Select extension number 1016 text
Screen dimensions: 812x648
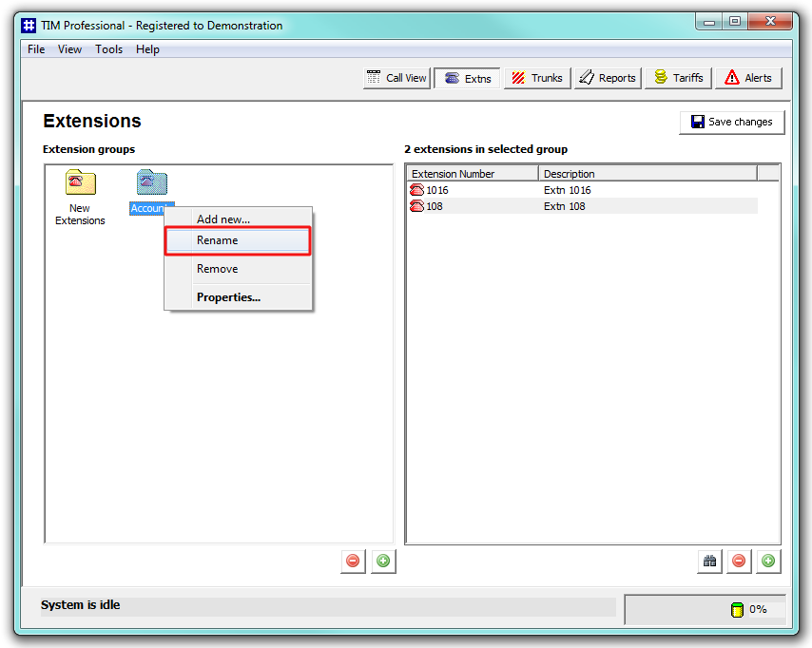point(437,190)
